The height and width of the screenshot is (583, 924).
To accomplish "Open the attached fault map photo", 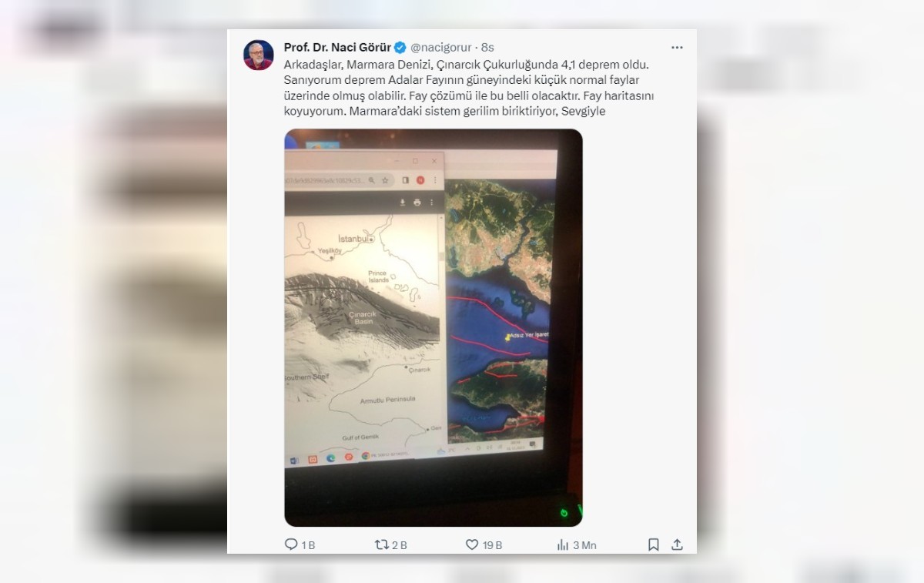I will 434,327.
